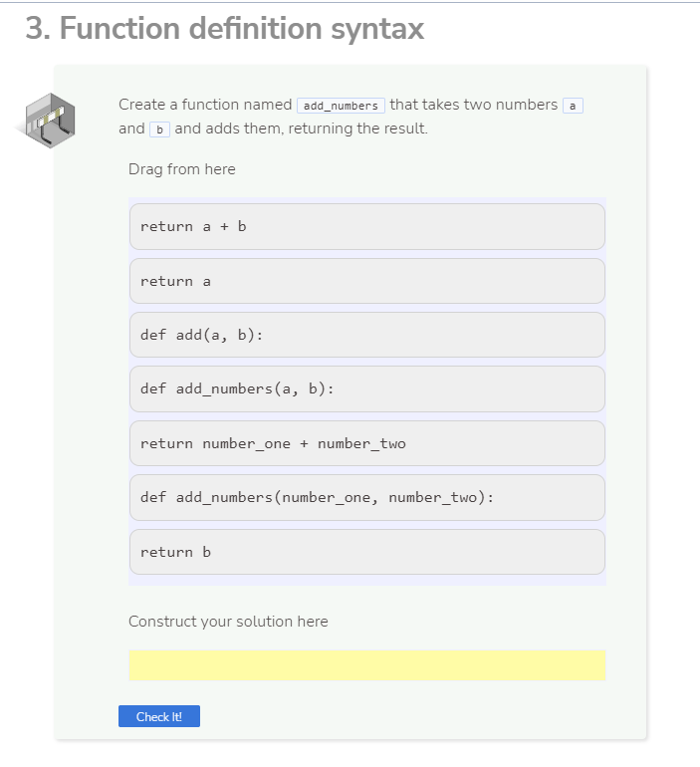Click the 'that takes two numbers' text
Image resolution: width=700 pixels, height=767 pixels.
point(474,105)
